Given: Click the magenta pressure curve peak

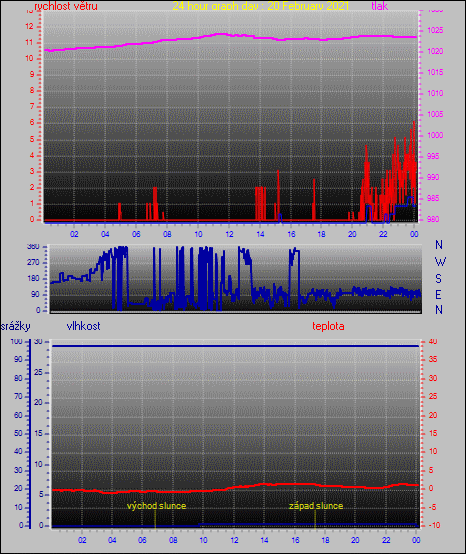Looking at the screenshot, I should [221, 34].
